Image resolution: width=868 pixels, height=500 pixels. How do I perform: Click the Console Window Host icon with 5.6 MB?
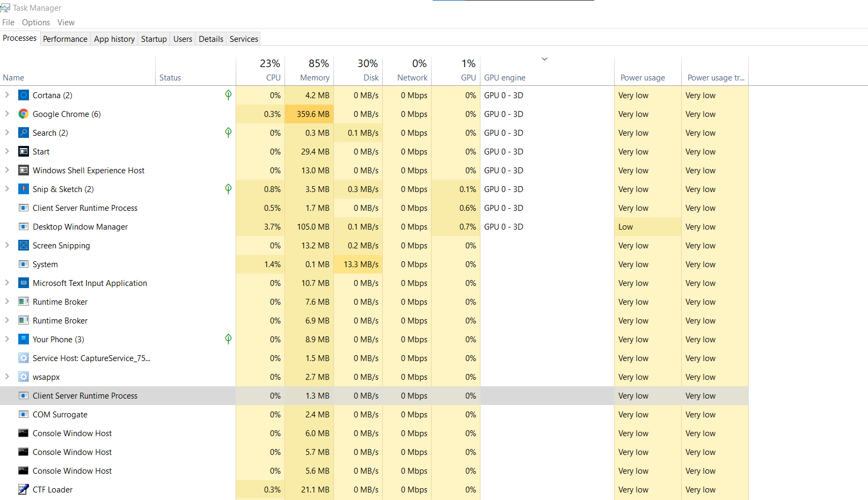coord(24,471)
